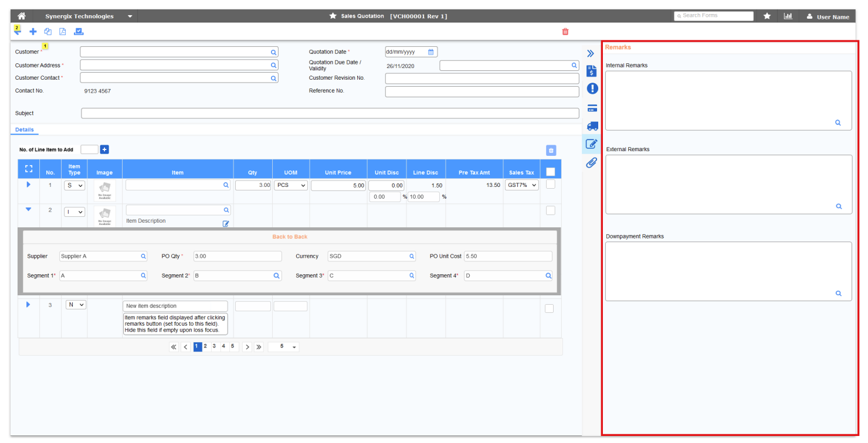The image size is (868, 443).
Task: Create a new quotation with plus button
Action: 33,31
